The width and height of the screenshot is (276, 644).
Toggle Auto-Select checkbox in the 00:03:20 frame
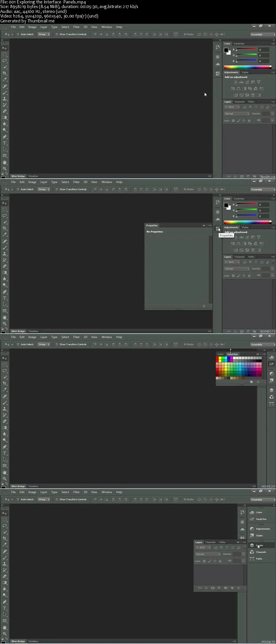tap(18, 344)
